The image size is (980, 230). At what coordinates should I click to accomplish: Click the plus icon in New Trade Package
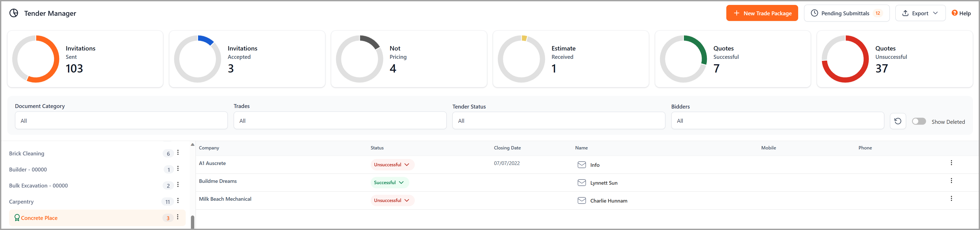[736, 13]
